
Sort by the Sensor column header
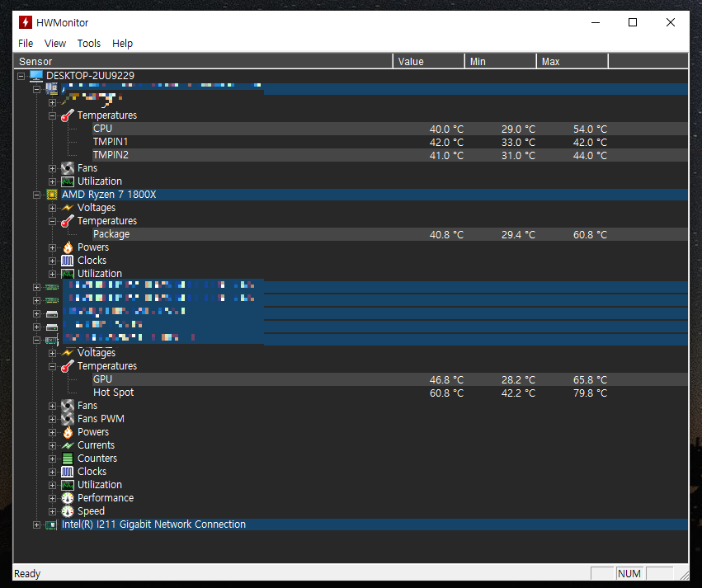click(x=203, y=61)
